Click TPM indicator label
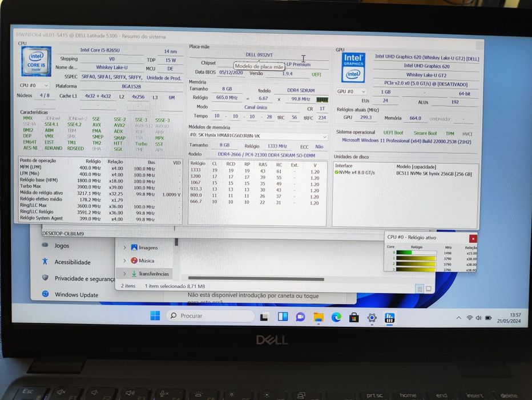Viewport: 532px width, 400px height. pyautogui.click(x=450, y=134)
